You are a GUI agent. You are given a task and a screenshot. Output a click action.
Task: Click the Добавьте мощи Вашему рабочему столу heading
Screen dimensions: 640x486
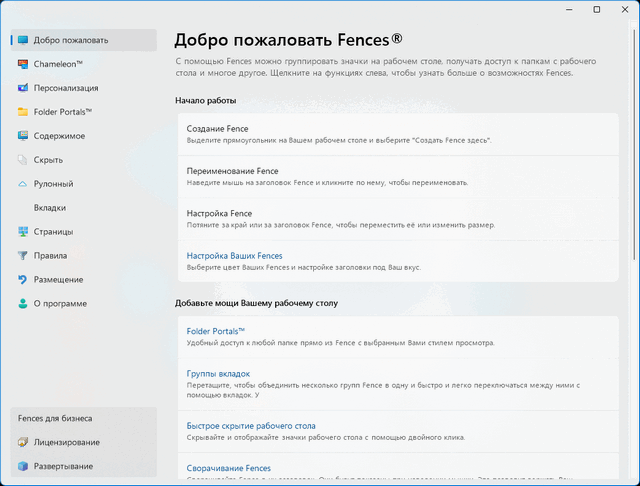(256, 303)
